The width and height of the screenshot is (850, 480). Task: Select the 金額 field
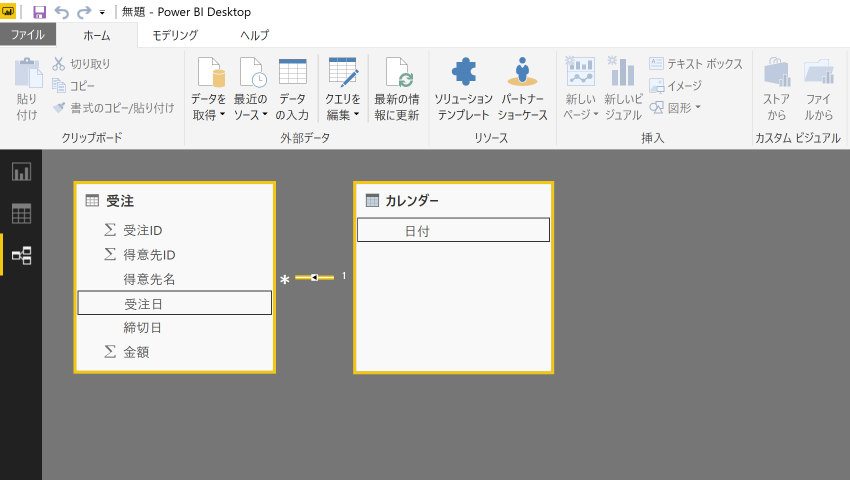175,351
